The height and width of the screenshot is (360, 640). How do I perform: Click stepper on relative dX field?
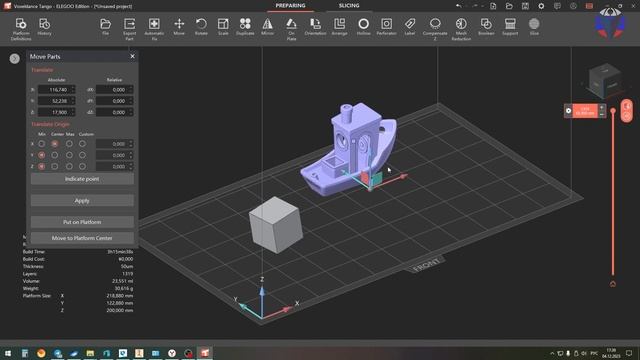point(131,89)
